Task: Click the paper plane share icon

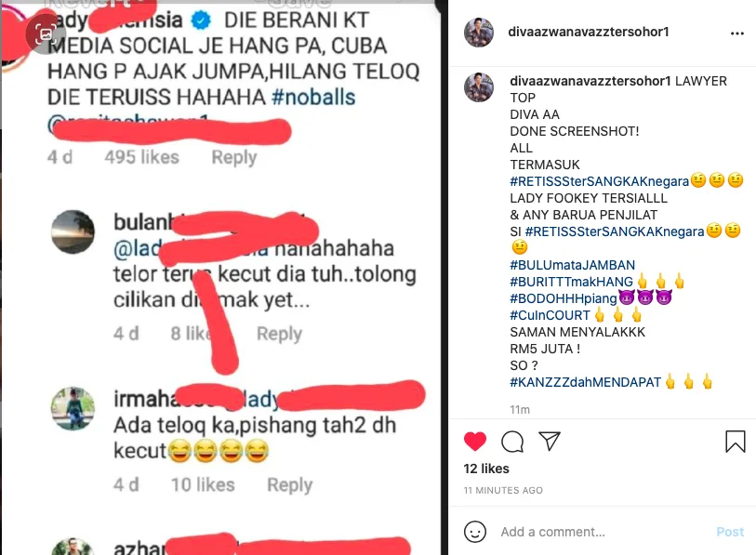Action: coord(550,441)
